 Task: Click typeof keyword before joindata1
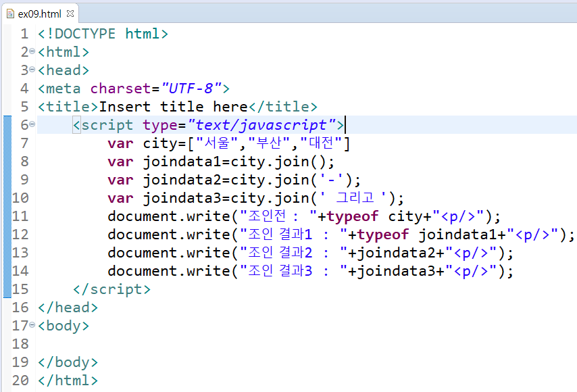click(382, 235)
